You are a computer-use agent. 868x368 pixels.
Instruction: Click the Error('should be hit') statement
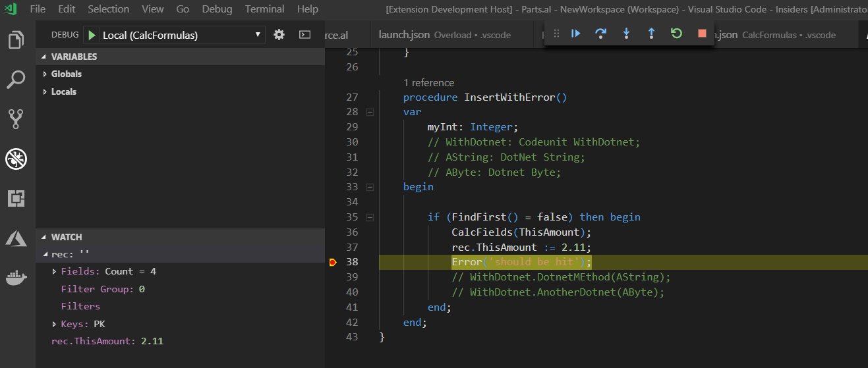click(521, 262)
